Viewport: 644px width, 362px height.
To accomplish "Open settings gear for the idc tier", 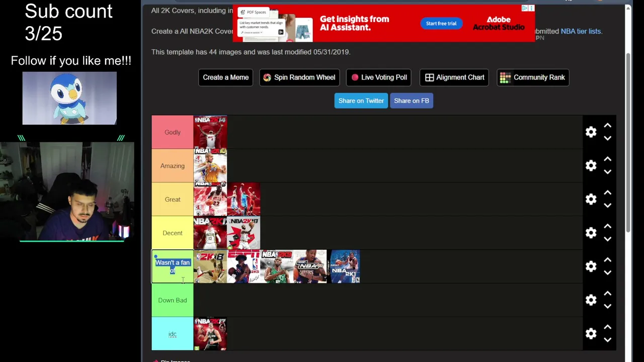I will coord(591,334).
